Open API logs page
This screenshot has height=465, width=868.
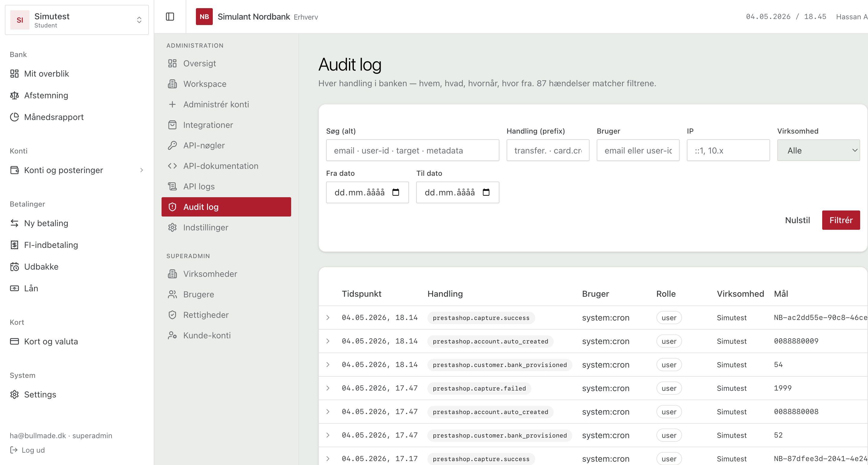(226, 186)
